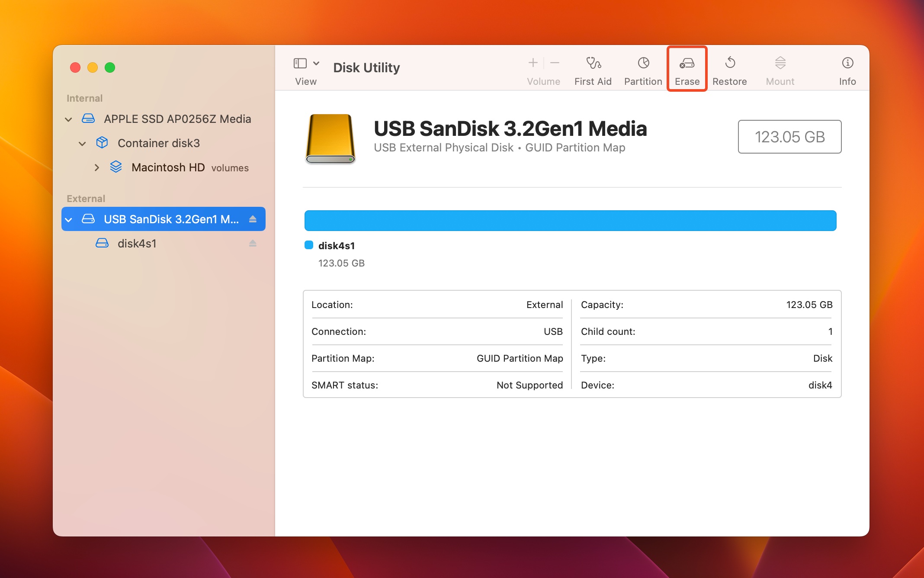The image size is (924, 578).
Task: Expand the APPLE SSD AP0256Z Media tree
Action: click(69, 118)
